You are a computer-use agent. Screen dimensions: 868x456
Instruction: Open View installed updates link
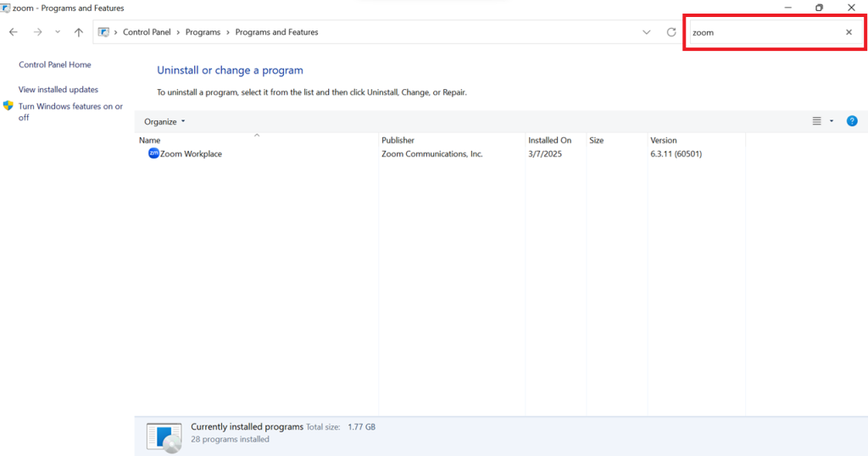point(58,89)
